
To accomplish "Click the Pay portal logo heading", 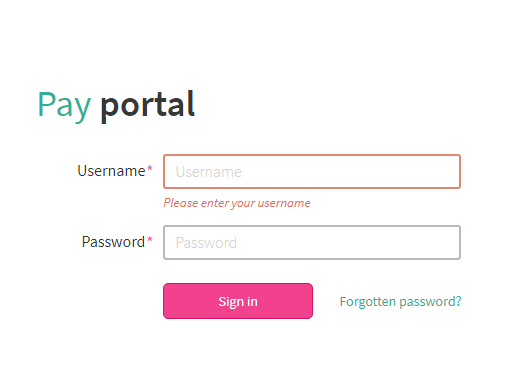I will pyautogui.click(x=116, y=105).
